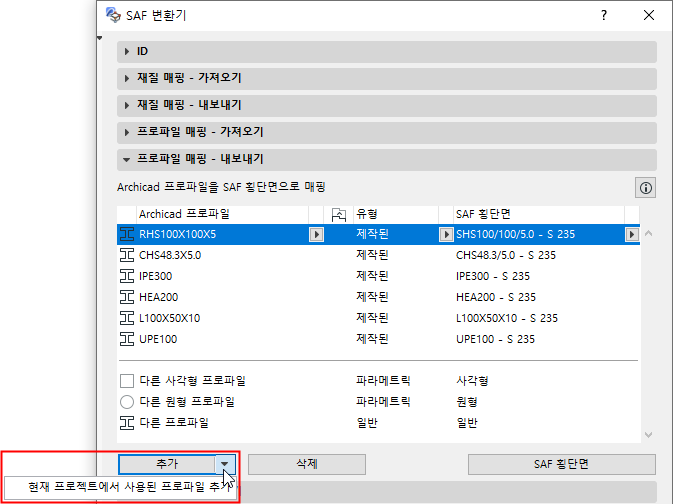The height and width of the screenshot is (504, 673).
Task: Select the HEA200 profile row
Action: [x=378, y=298]
